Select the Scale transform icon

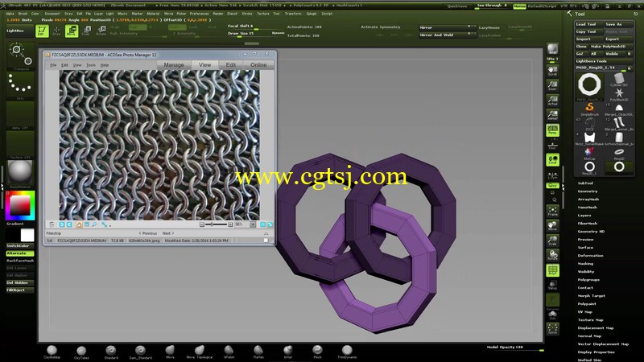click(x=86, y=31)
